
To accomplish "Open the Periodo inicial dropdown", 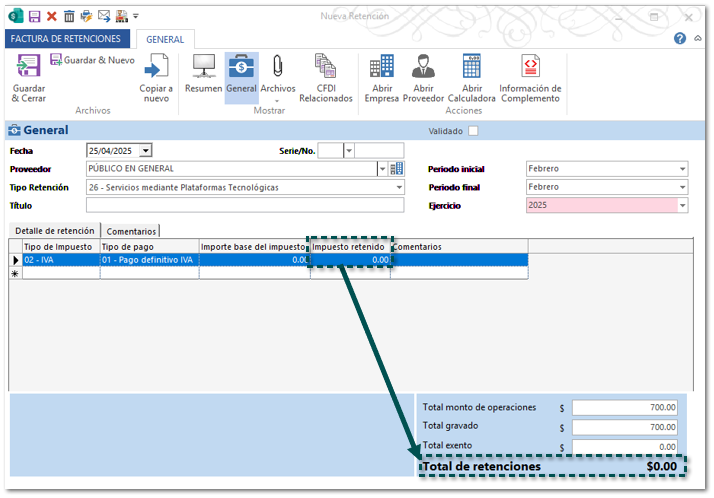I will [682, 169].
